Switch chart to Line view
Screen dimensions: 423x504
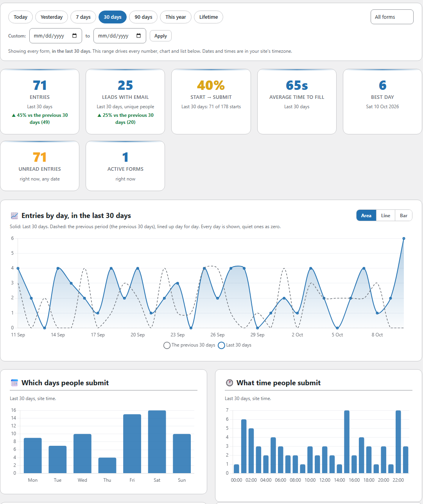(385, 216)
